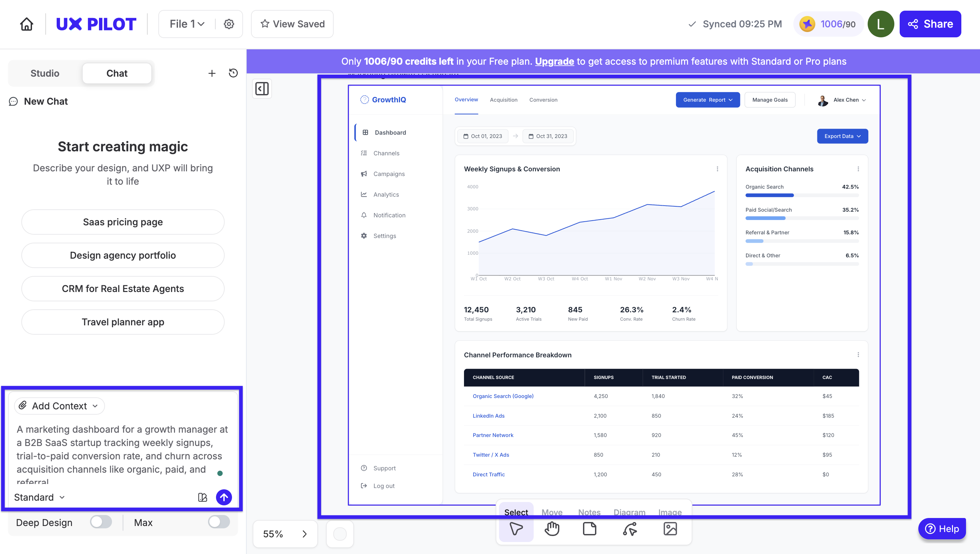Open file settings gear icon
This screenshot has height=554, width=980.
pyautogui.click(x=229, y=24)
